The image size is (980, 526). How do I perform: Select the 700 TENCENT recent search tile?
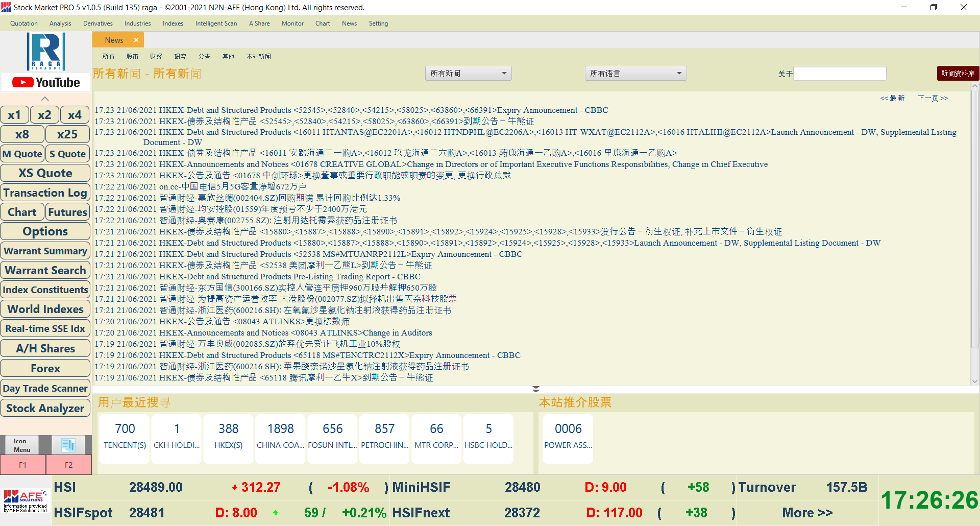tap(125, 437)
